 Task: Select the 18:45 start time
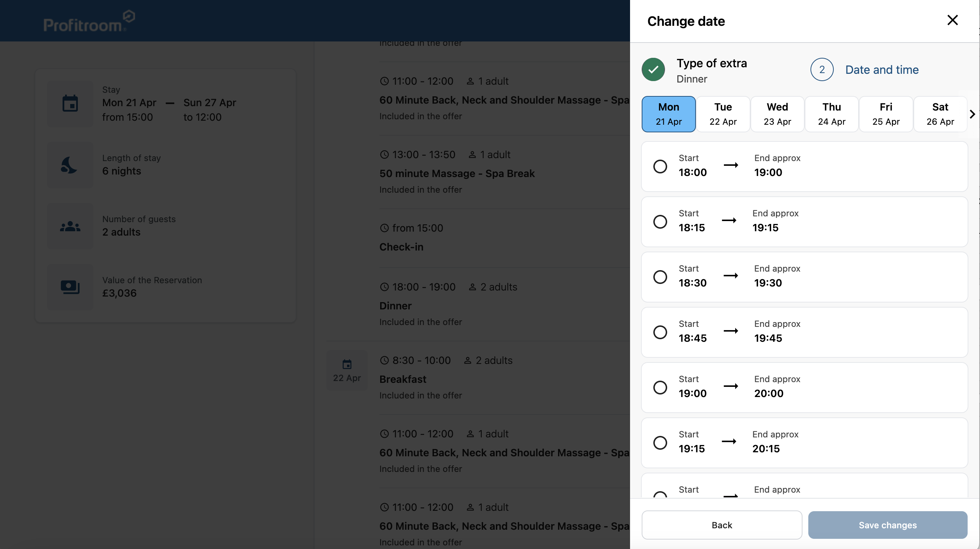coord(660,332)
